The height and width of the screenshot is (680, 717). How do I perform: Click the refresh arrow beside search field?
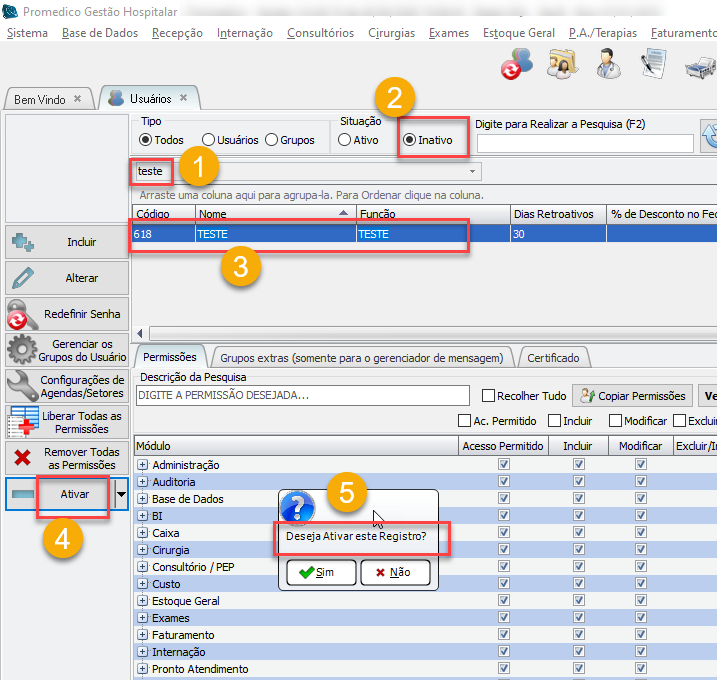(x=709, y=137)
